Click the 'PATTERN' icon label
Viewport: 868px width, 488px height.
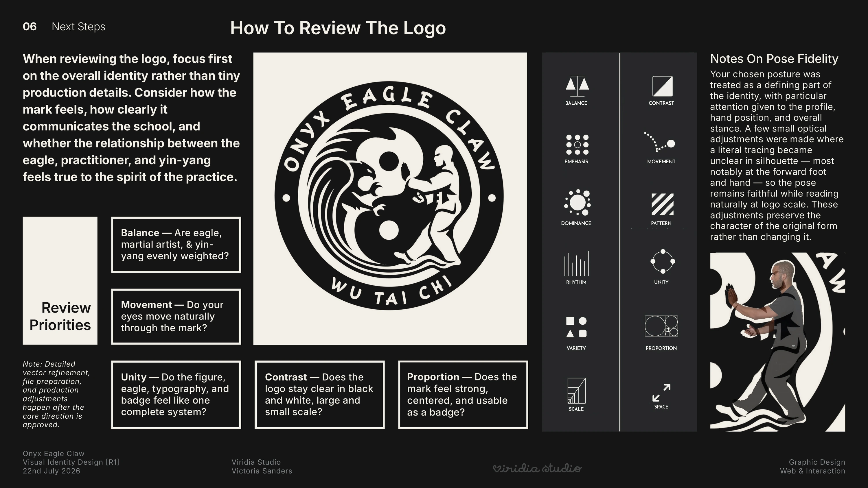661,223
